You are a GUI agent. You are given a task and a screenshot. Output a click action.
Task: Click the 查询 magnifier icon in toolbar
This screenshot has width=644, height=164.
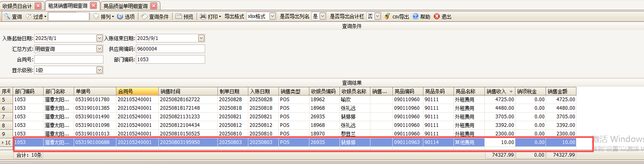coord(7,16)
